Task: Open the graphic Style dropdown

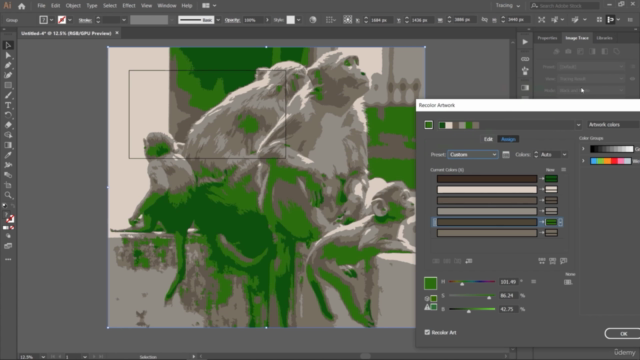Action: coord(299,20)
